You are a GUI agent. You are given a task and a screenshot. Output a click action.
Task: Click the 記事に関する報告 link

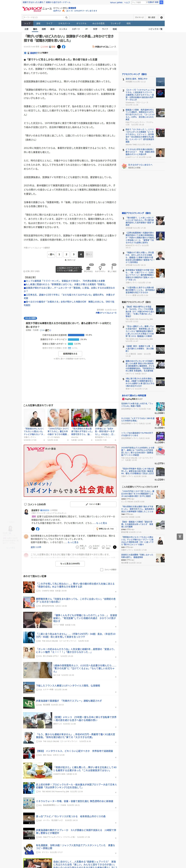[x=32, y=271]
